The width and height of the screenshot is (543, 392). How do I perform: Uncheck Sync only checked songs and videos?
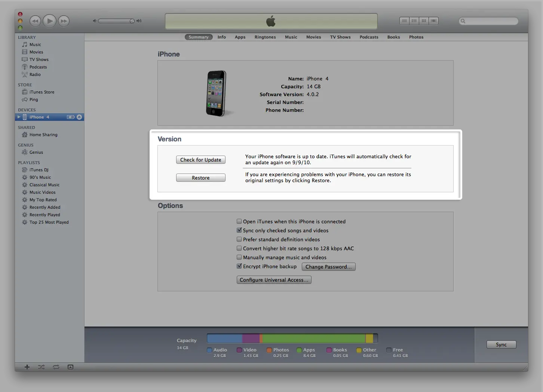[239, 230]
